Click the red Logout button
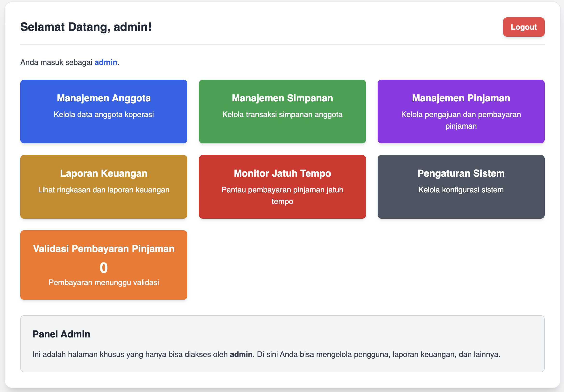The height and width of the screenshot is (392, 564). (523, 27)
